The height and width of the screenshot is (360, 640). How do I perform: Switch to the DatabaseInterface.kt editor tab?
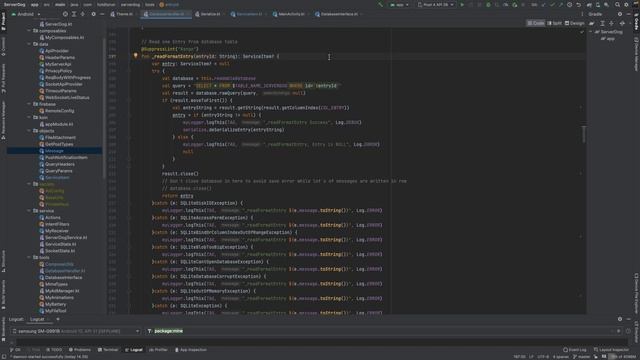pos(337,14)
